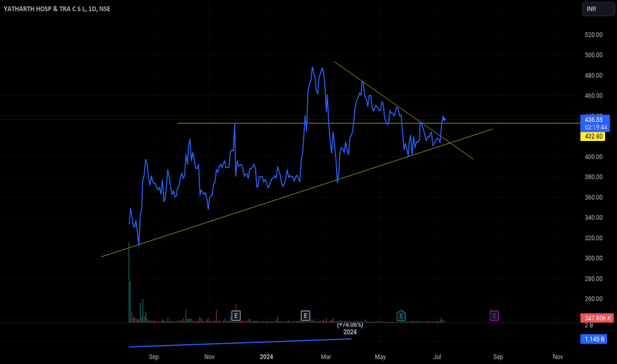Click the 480.00 price axis label
The height and width of the screenshot is (364, 617).
click(593, 75)
